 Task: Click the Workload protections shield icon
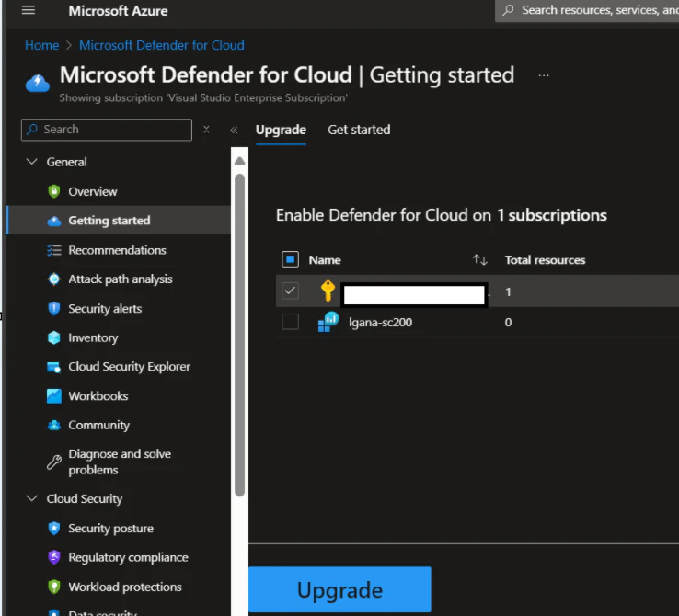pyautogui.click(x=53, y=587)
